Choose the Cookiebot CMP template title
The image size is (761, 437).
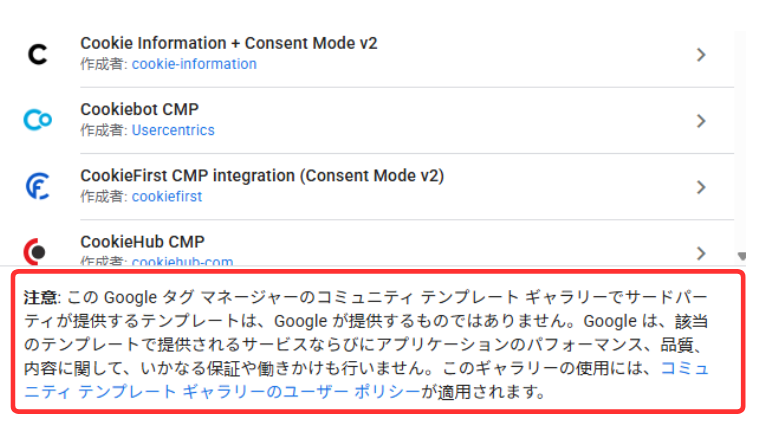(136, 110)
